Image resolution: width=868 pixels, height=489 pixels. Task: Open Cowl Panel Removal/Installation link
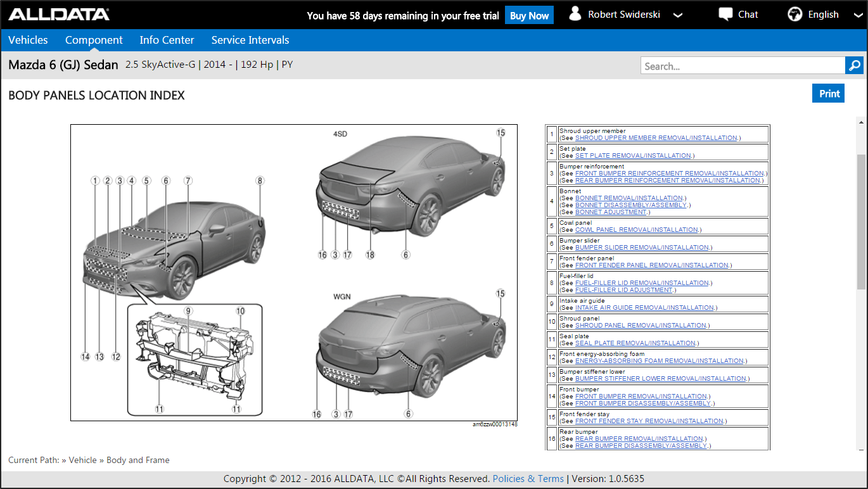click(x=637, y=230)
